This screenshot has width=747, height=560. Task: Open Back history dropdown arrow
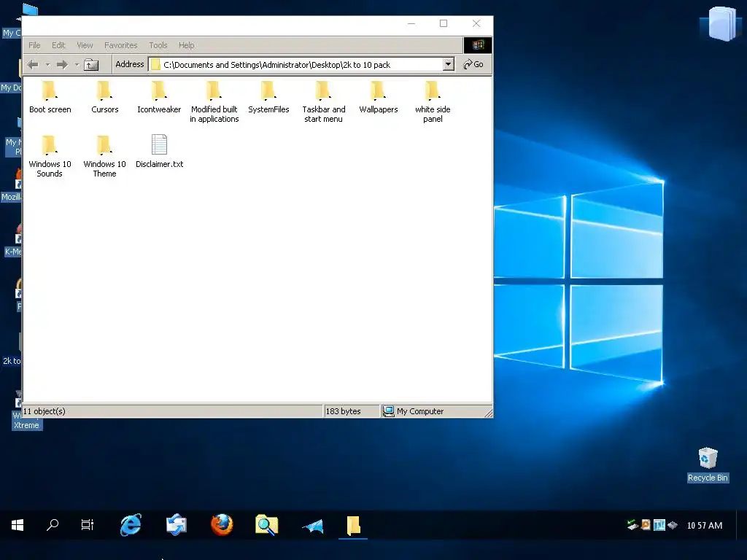pos(47,65)
